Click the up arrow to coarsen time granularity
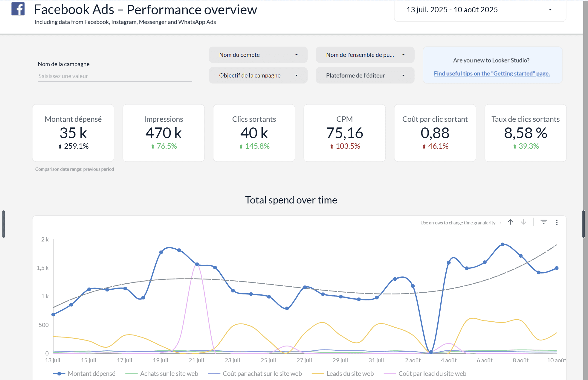The width and height of the screenshot is (588, 380). tap(510, 222)
